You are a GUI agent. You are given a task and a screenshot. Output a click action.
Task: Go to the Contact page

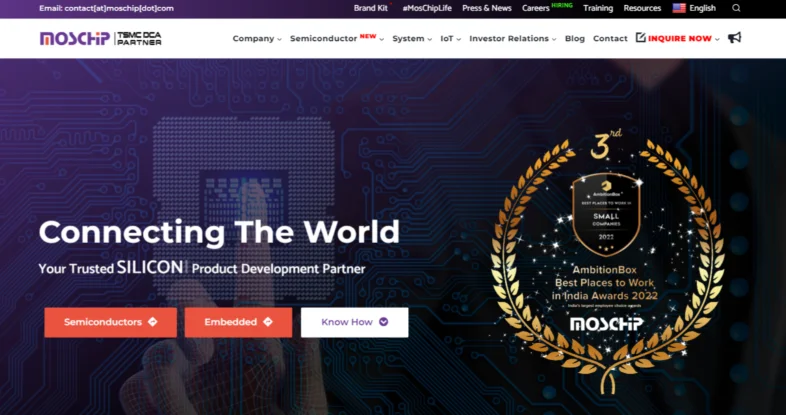(x=610, y=39)
